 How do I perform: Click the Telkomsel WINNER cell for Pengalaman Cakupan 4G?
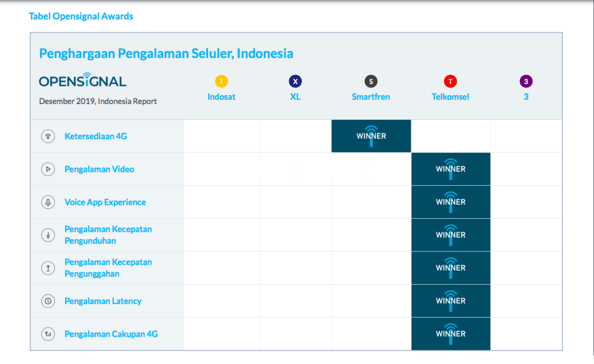pos(450,333)
